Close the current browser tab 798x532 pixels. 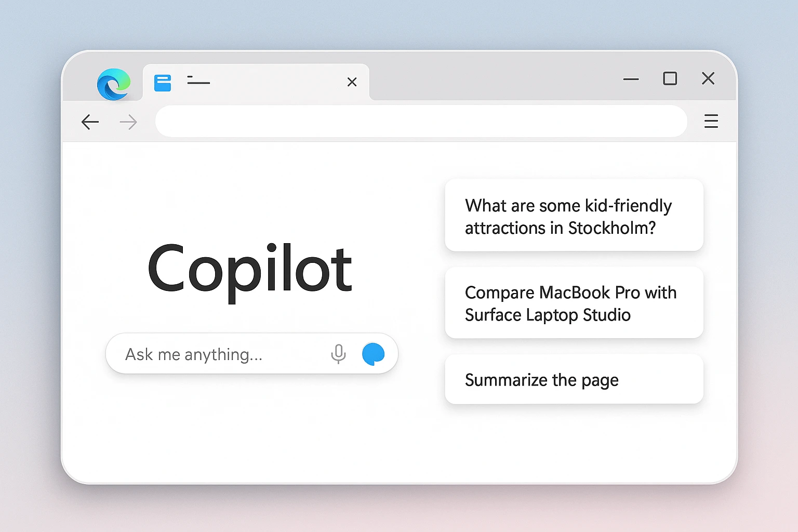coord(352,82)
